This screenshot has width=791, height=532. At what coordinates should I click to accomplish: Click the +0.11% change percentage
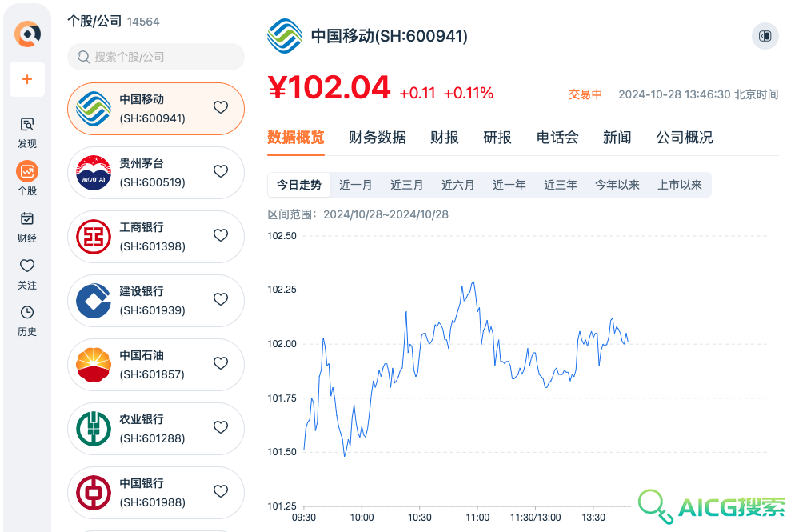coord(469,93)
